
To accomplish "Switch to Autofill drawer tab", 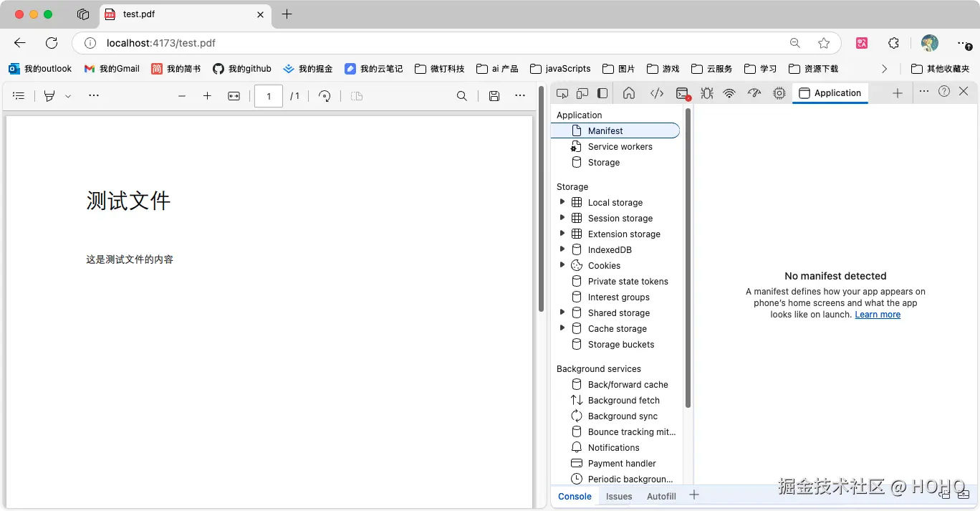I will [661, 496].
